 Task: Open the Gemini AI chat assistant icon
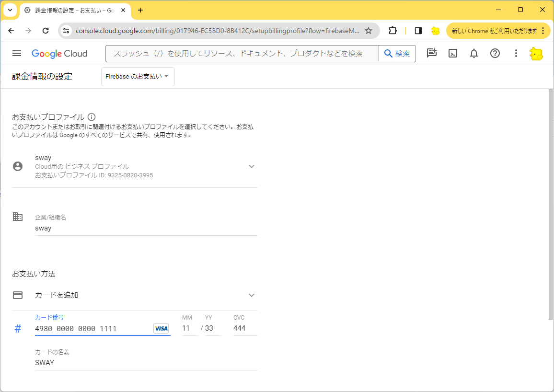(431, 53)
